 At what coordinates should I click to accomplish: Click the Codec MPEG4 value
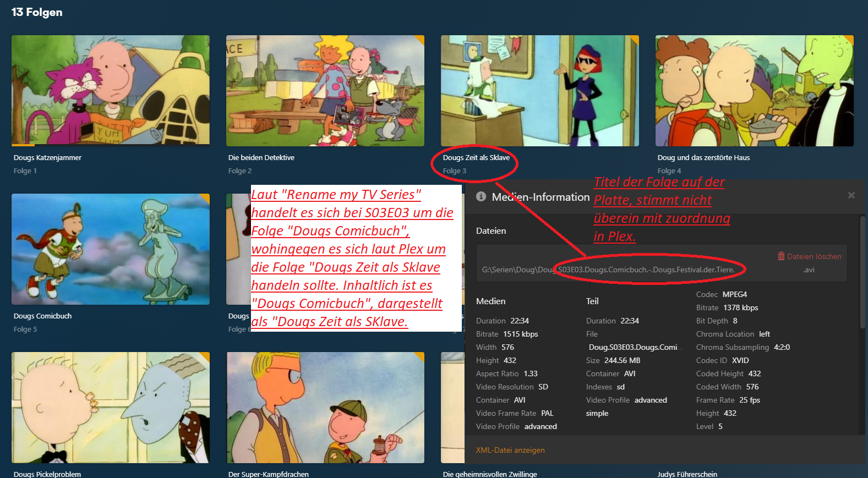click(x=735, y=294)
